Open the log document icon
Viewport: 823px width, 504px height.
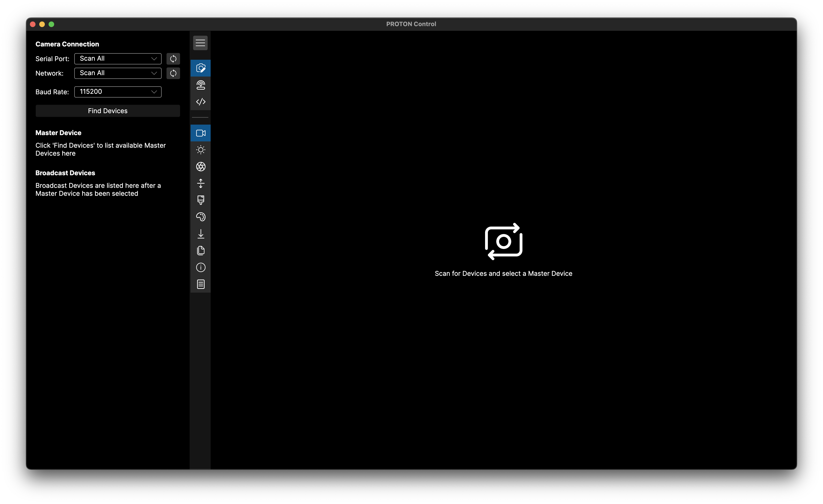tap(200, 284)
